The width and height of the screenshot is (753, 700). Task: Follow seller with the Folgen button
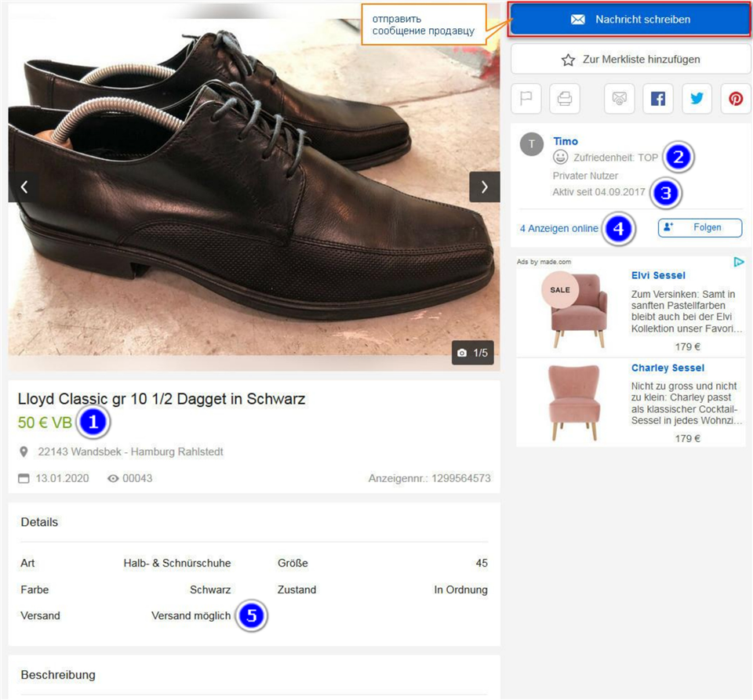point(700,227)
